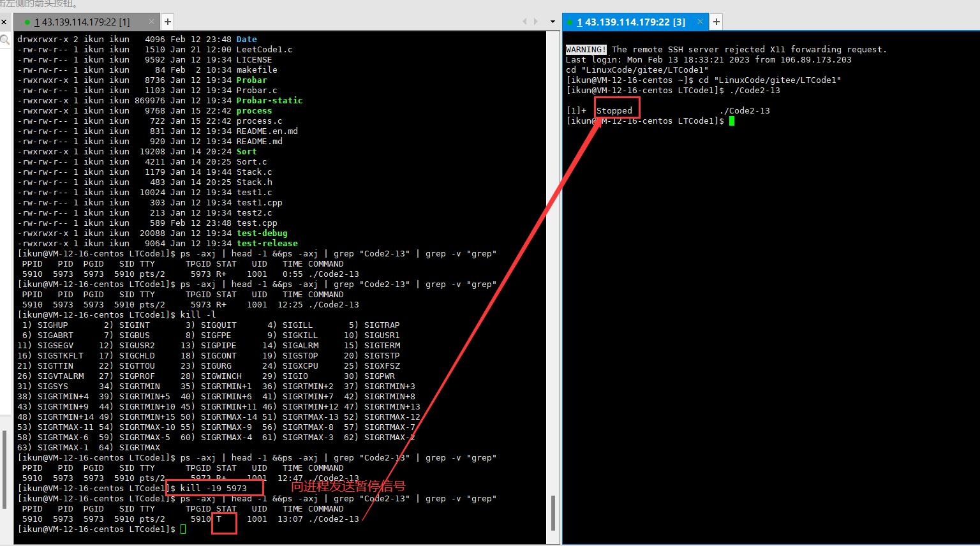Click the 'Last login' line in the right terminal
The width and height of the screenshot is (980, 546).
pyautogui.click(x=709, y=59)
